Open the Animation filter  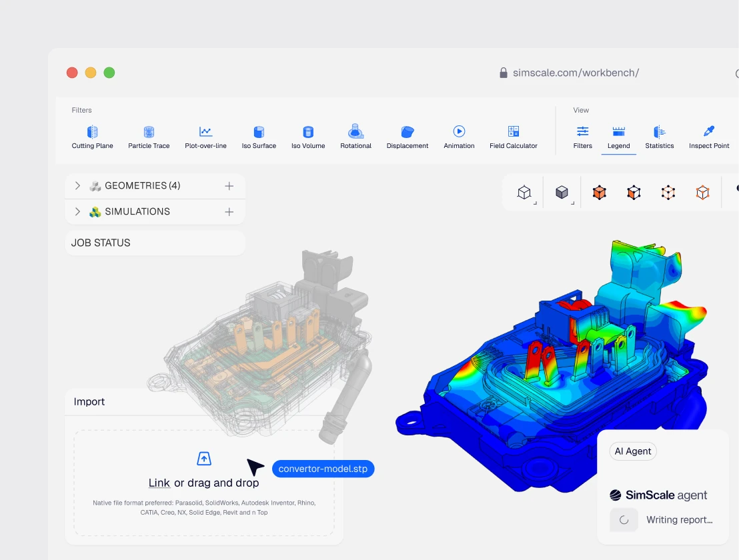[459, 137]
